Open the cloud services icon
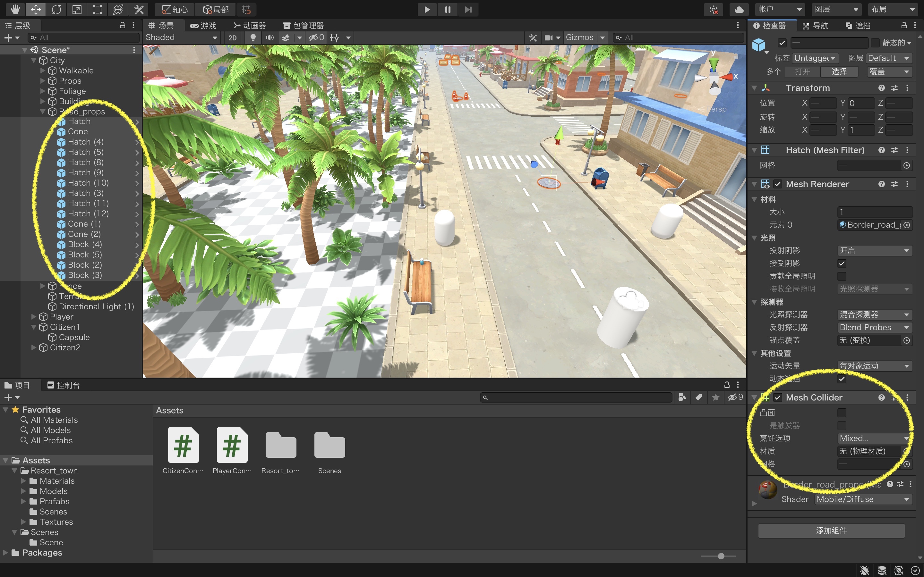Screen dimensions: 924x577 tap(739, 10)
